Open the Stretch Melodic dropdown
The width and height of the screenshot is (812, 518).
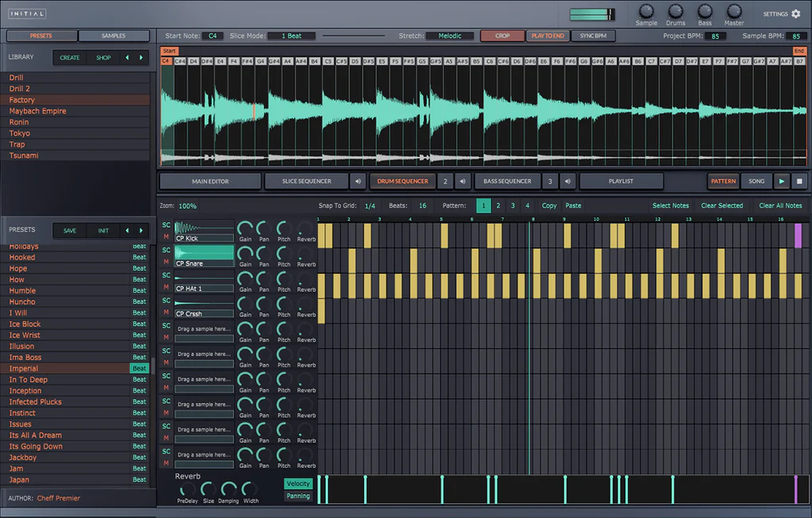[450, 36]
